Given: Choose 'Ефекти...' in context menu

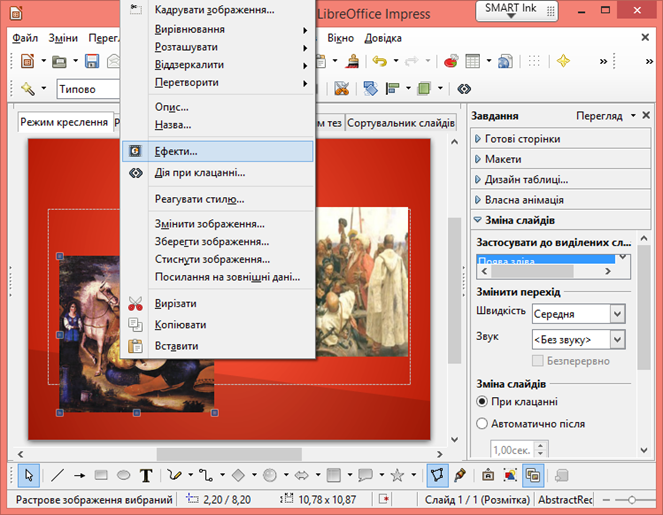Looking at the screenshot, I should (x=217, y=151).
